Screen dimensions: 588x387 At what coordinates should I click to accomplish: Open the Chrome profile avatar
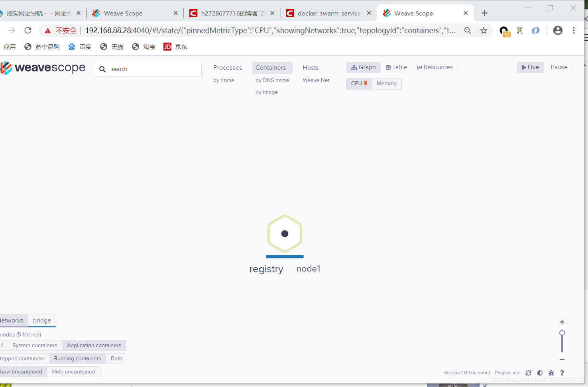pos(558,30)
